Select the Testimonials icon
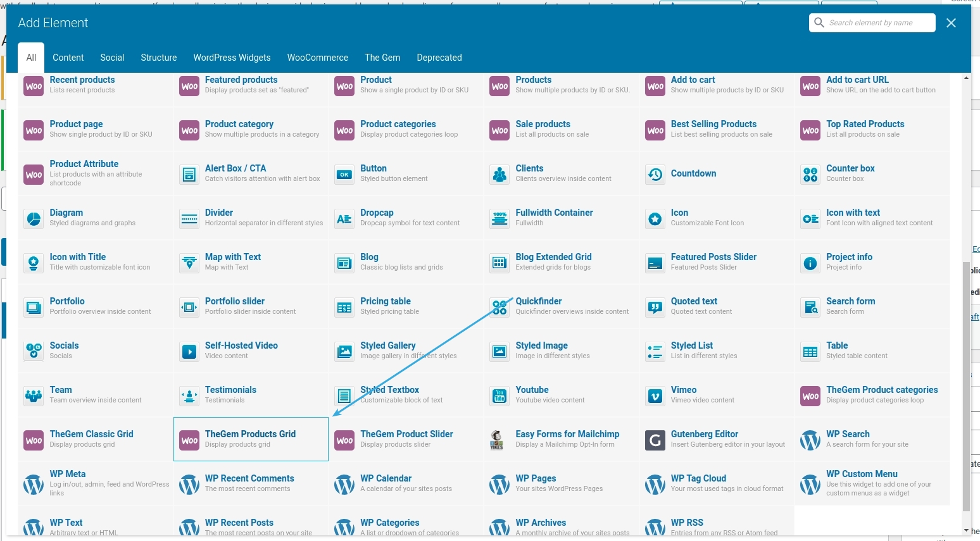 coord(189,396)
